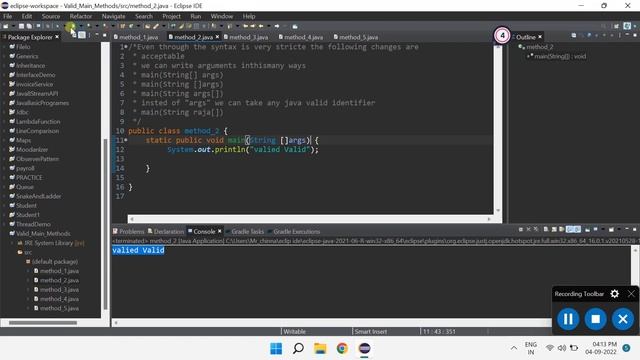This screenshot has width=640, height=360.
Task: Open the Refactor menu
Action: click(80, 16)
